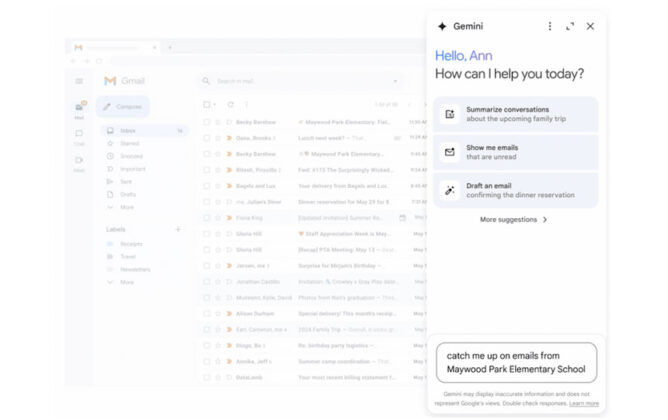Open Chat from the left rail
668x420 pixels.
tap(79, 134)
